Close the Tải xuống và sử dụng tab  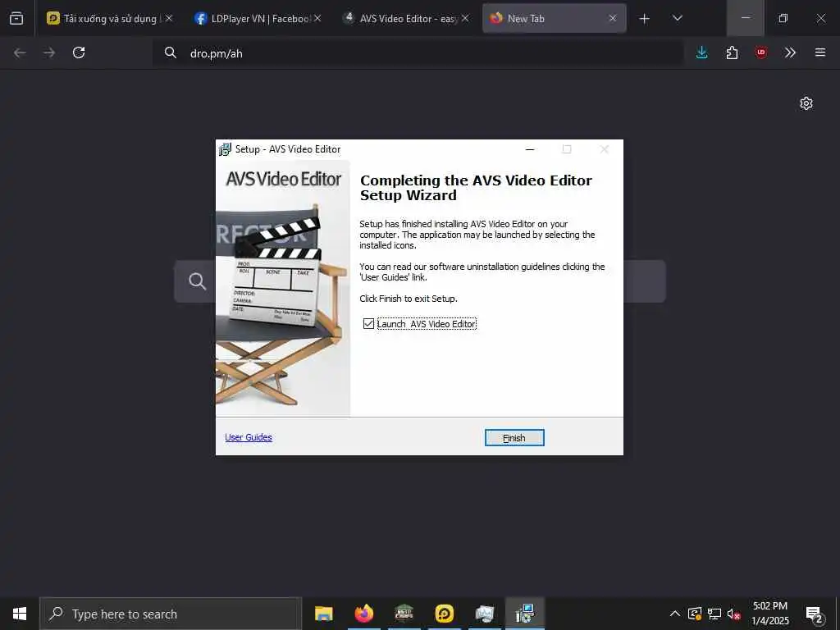169,18
